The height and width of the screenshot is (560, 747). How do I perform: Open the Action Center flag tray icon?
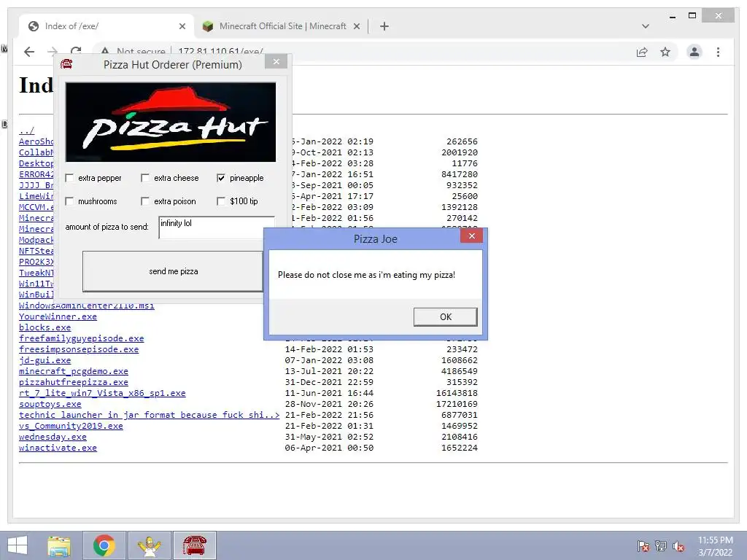click(x=643, y=545)
